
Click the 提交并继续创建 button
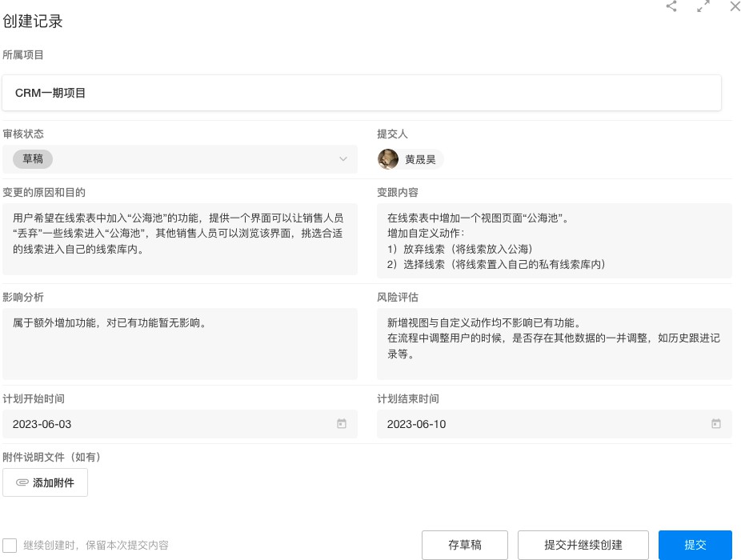pos(583,545)
